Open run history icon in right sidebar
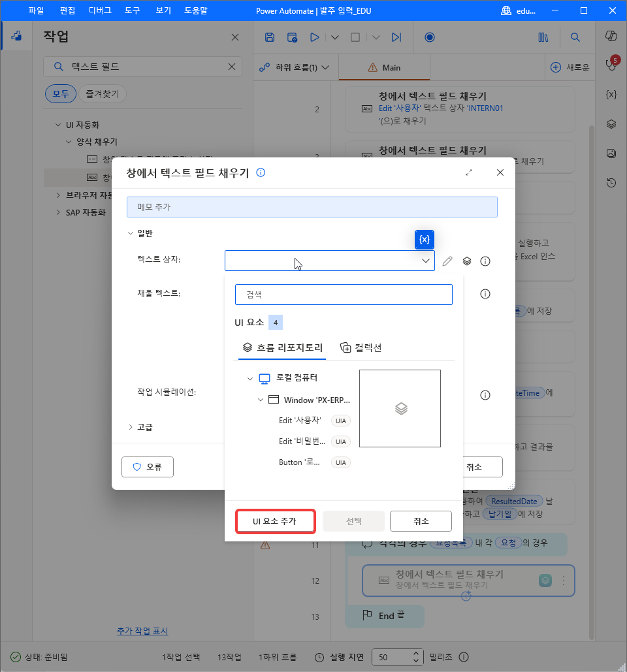627x672 pixels. coord(611,183)
